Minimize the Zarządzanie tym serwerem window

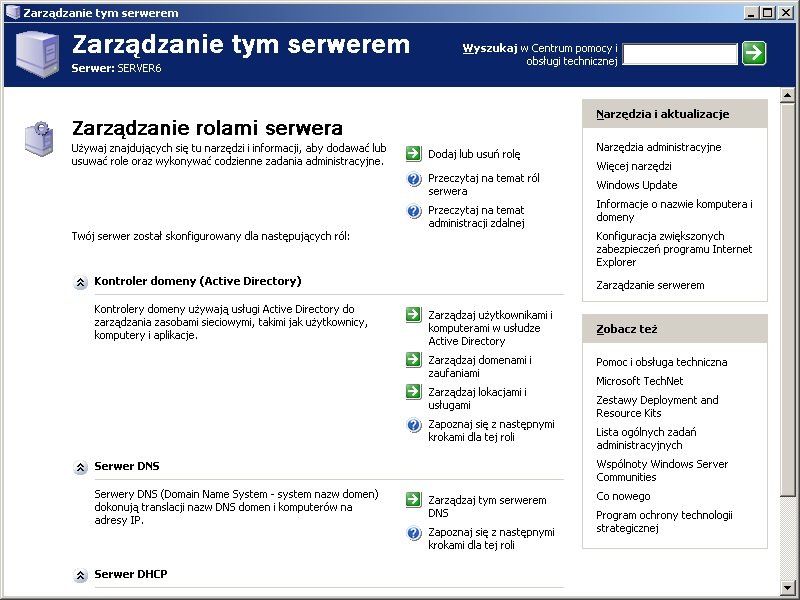click(x=750, y=13)
